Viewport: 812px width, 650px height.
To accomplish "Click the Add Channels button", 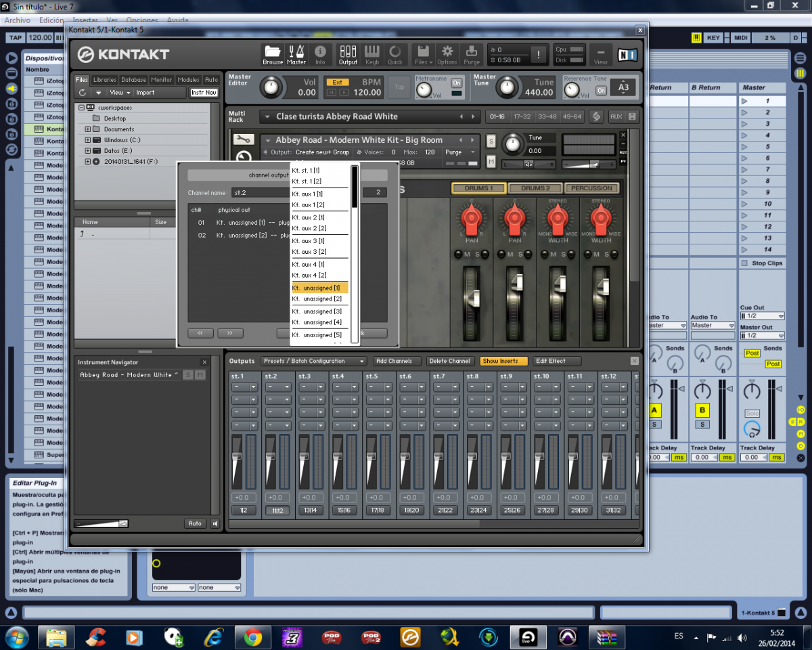I will (398, 361).
